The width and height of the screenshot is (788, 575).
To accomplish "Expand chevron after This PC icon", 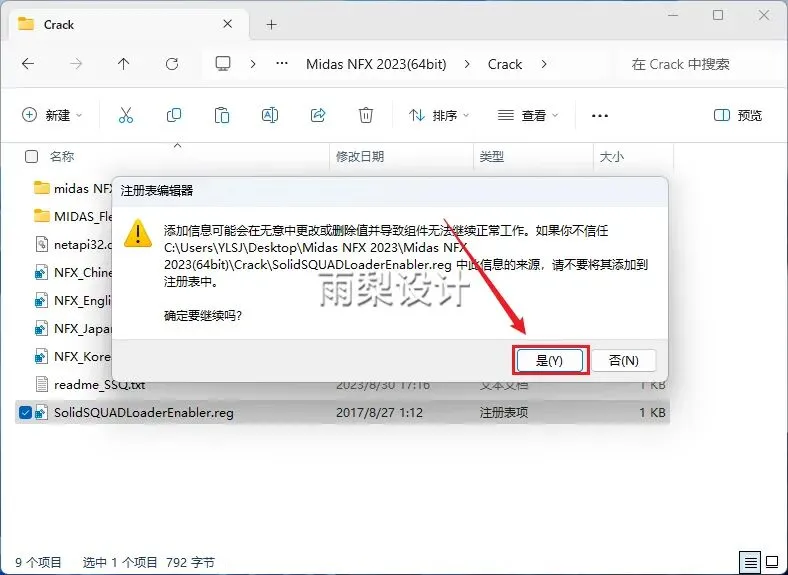I will click(x=253, y=64).
